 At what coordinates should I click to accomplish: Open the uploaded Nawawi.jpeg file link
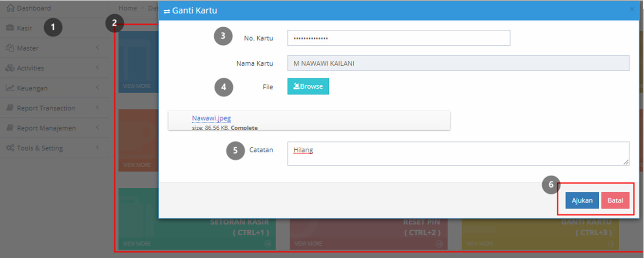pos(211,118)
